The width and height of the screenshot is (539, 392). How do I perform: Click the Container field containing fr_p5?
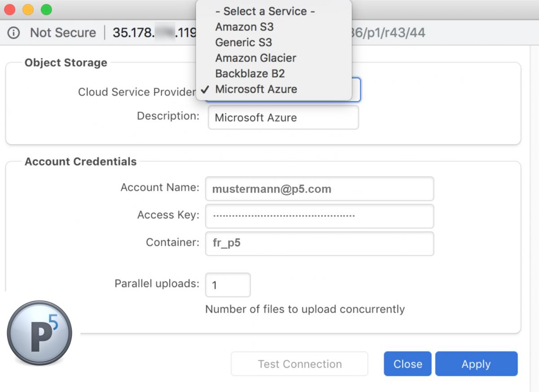point(319,243)
